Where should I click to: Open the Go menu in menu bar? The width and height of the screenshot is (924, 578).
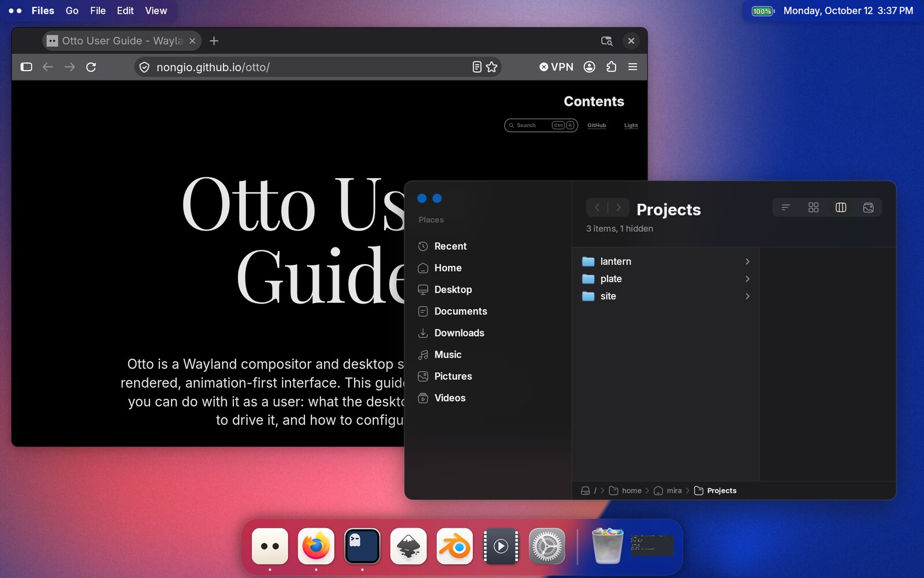tap(72, 11)
